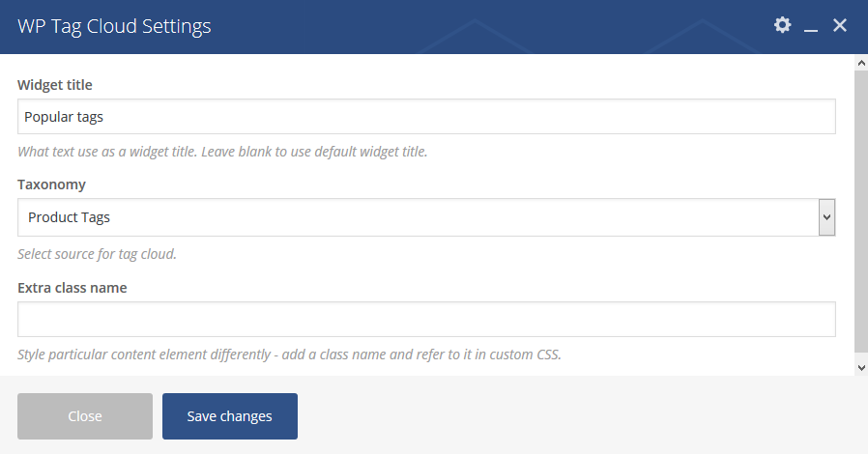Expand the Taxonomy dropdown arrow
The width and height of the screenshot is (868, 454).
tap(826, 217)
